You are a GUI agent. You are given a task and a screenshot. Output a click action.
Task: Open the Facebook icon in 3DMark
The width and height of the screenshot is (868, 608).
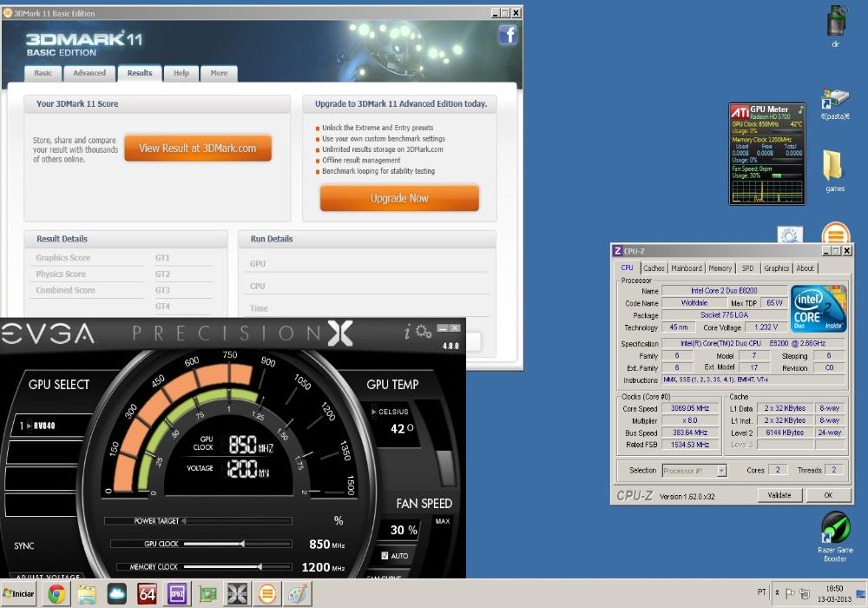[x=508, y=35]
